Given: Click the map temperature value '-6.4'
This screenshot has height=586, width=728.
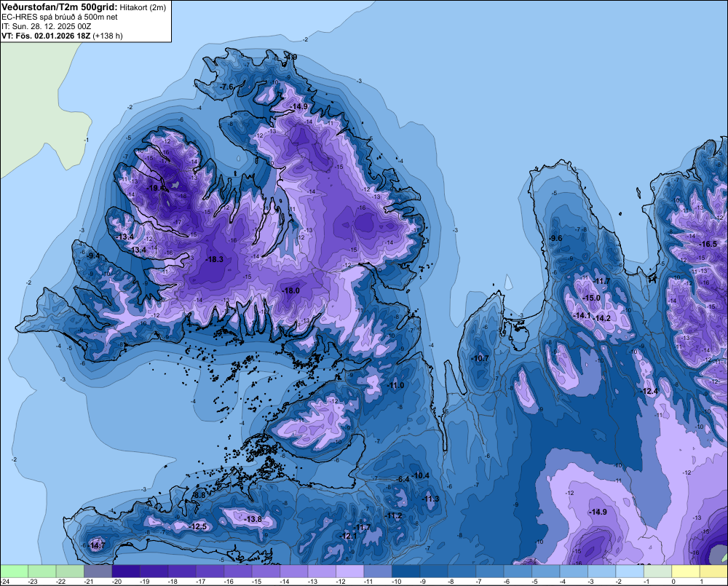Looking at the screenshot, I should click(x=403, y=479).
